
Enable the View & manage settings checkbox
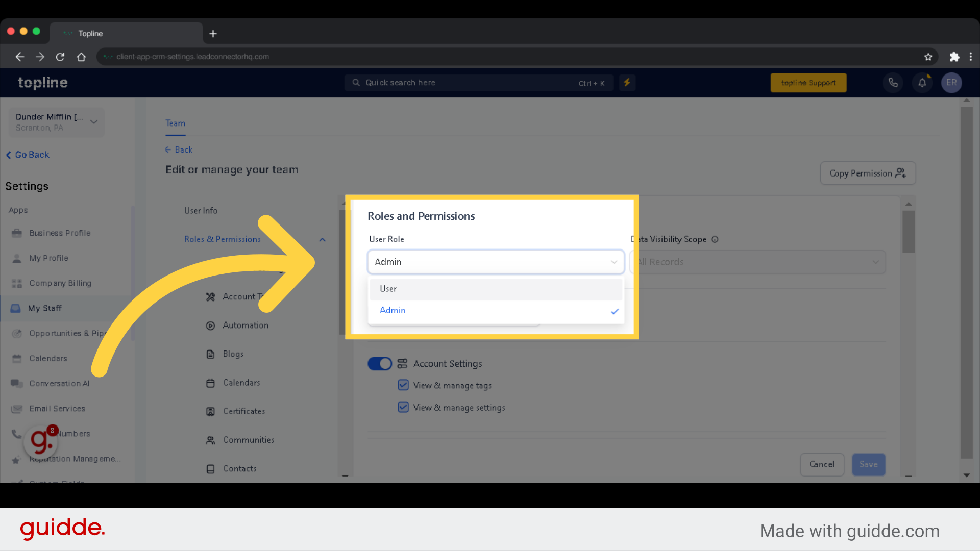[403, 407]
